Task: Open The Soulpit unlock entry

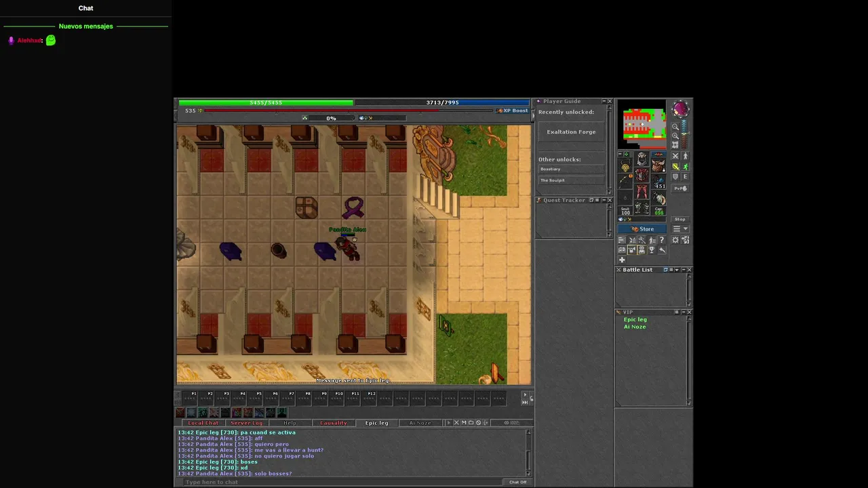Action: pyautogui.click(x=571, y=180)
